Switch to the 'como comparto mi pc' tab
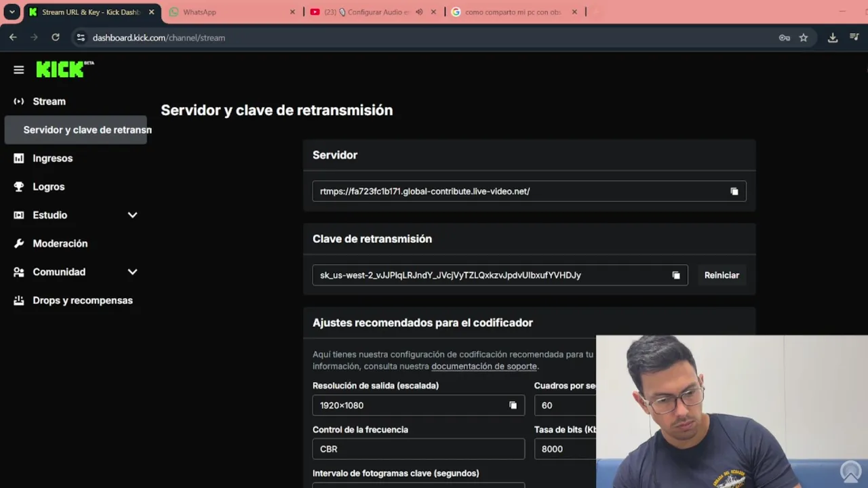Image resolution: width=868 pixels, height=488 pixels. (x=514, y=12)
